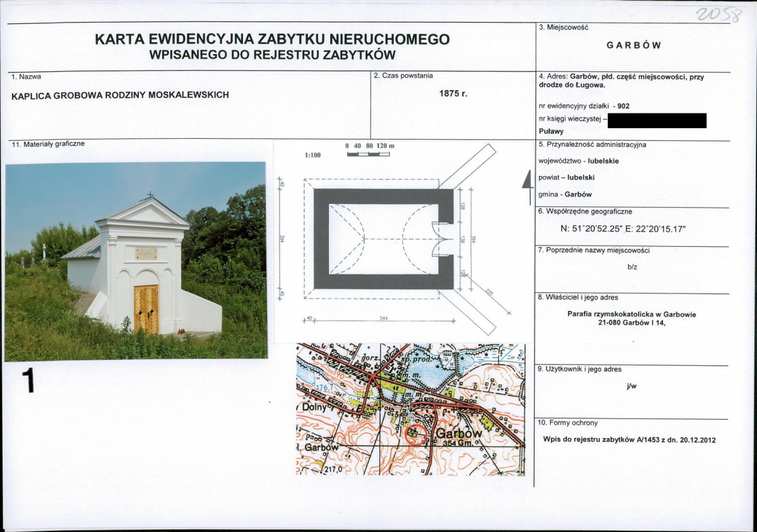Click the document title KARTA EWIDENCYJNA ZABYTKU NIERUCHOMEGO
The height and width of the screenshot is (532, 757).
point(272,40)
